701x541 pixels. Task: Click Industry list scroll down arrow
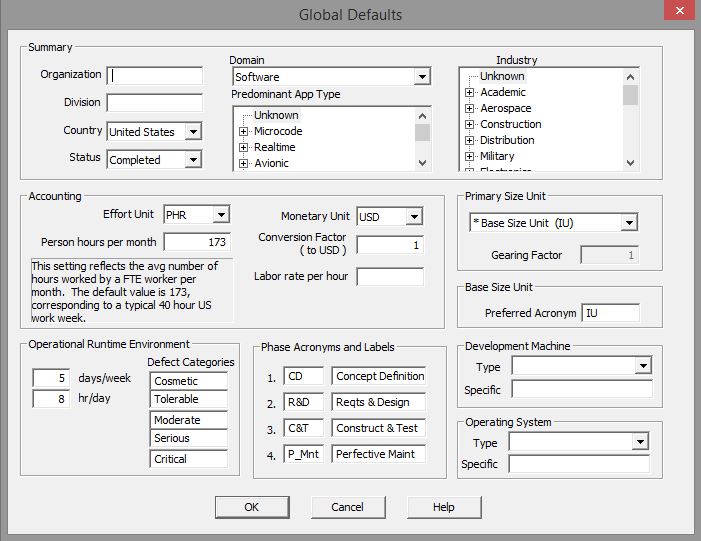630,163
